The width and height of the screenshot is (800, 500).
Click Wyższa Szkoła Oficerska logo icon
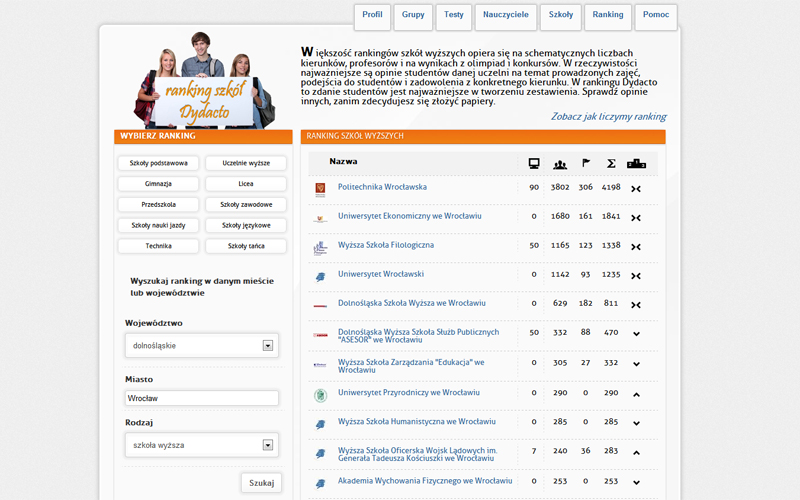coord(320,454)
